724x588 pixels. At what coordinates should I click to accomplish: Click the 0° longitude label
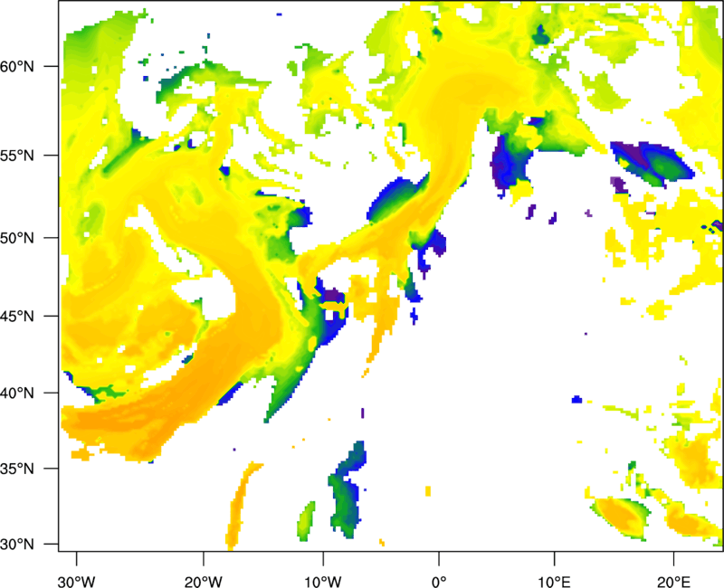point(439,582)
